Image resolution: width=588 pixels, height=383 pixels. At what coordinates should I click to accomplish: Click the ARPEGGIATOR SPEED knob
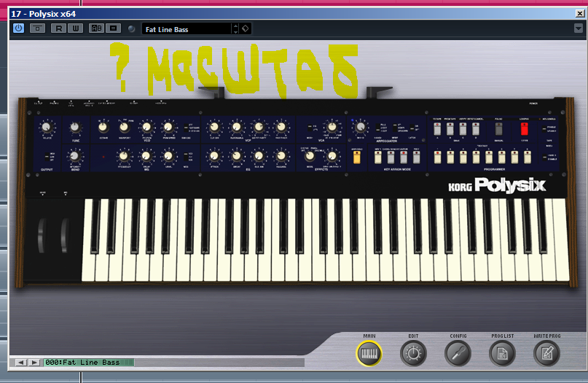[361, 127]
